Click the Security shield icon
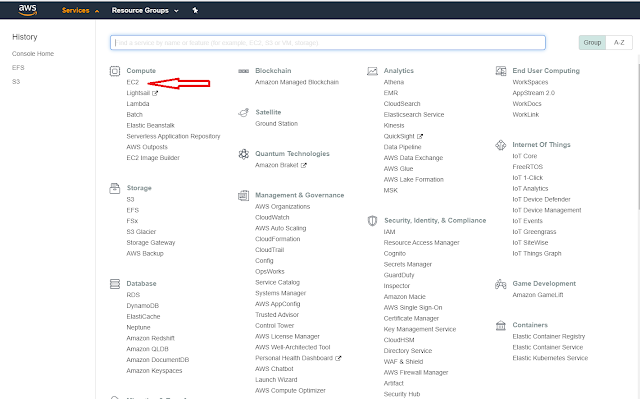 [372, 221]
